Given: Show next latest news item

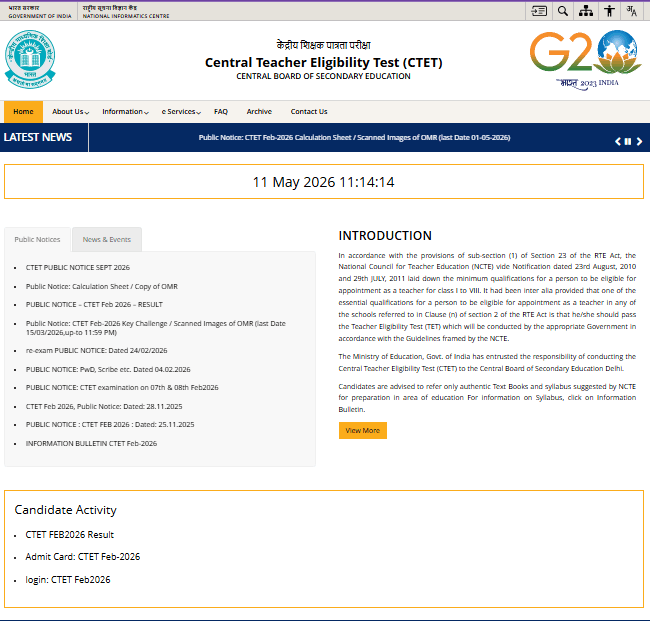Looking at the screenshot, I should pyautogui.click(x=639, y=141).
